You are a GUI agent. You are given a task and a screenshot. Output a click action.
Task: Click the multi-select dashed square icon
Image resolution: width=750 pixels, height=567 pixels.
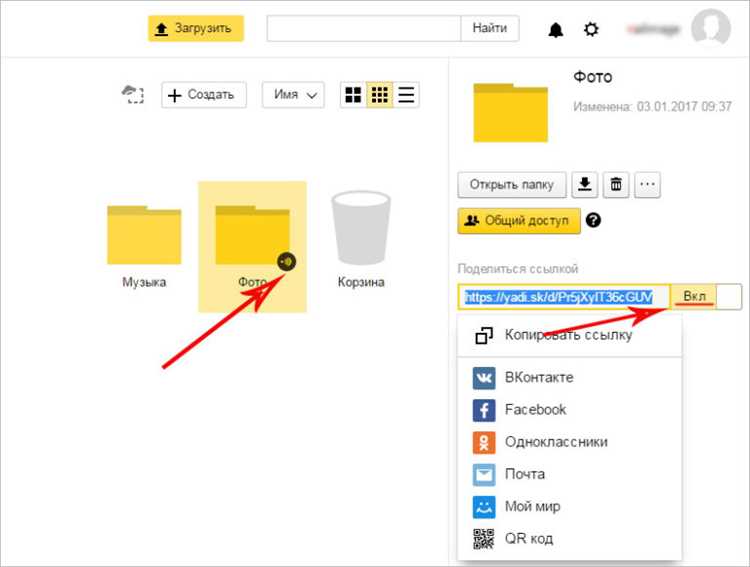click(x=133, y=95)
